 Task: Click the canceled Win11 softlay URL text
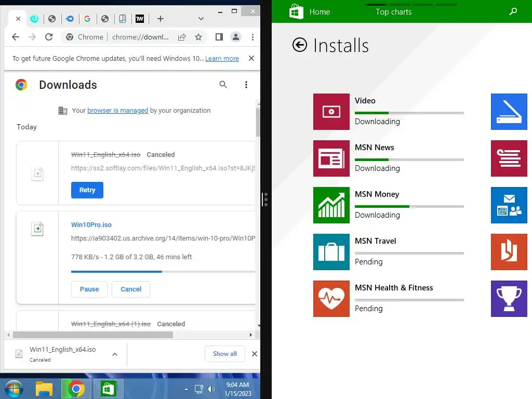(x=163, y=168)
